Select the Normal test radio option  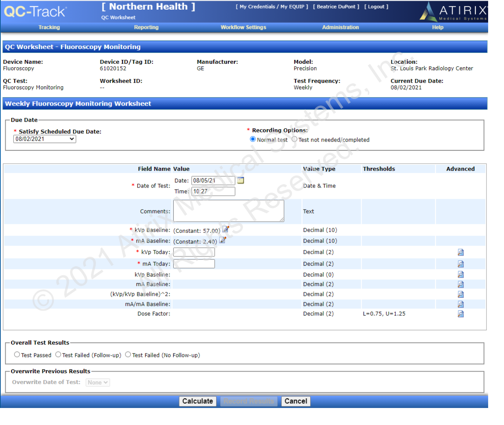click(x=253, y=139)
